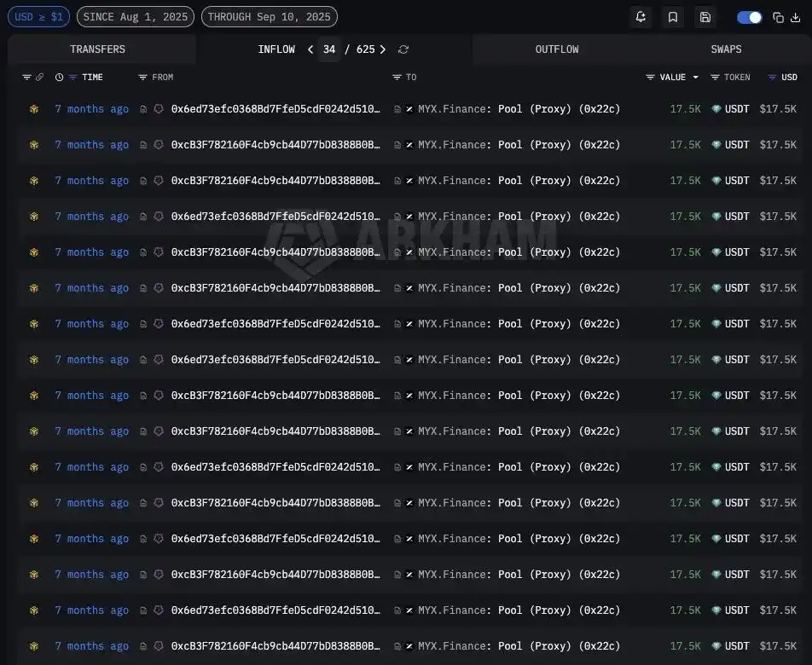Viewport: 812px width, 665px height.
Task: Switch to the OUTFLOW tab
Action: [x=557, y=49]
